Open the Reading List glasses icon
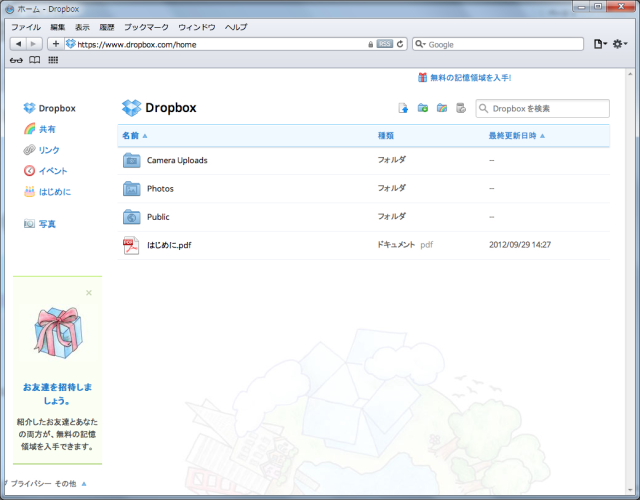Screen dimensions: 640x500 (16, 60)
